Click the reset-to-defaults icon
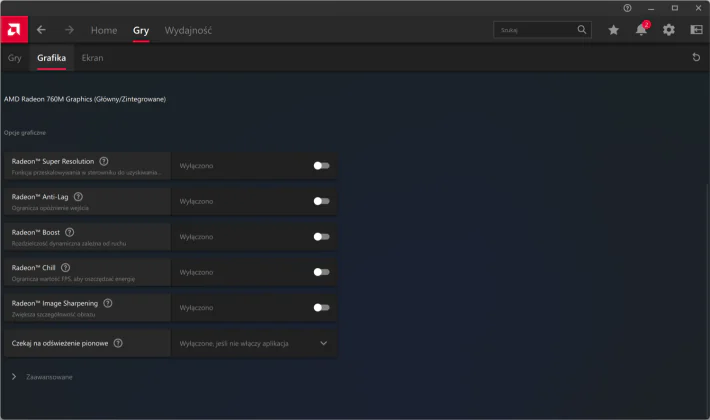Image resolution: width=710 pixels, height=420 pixels. (696, 57)
